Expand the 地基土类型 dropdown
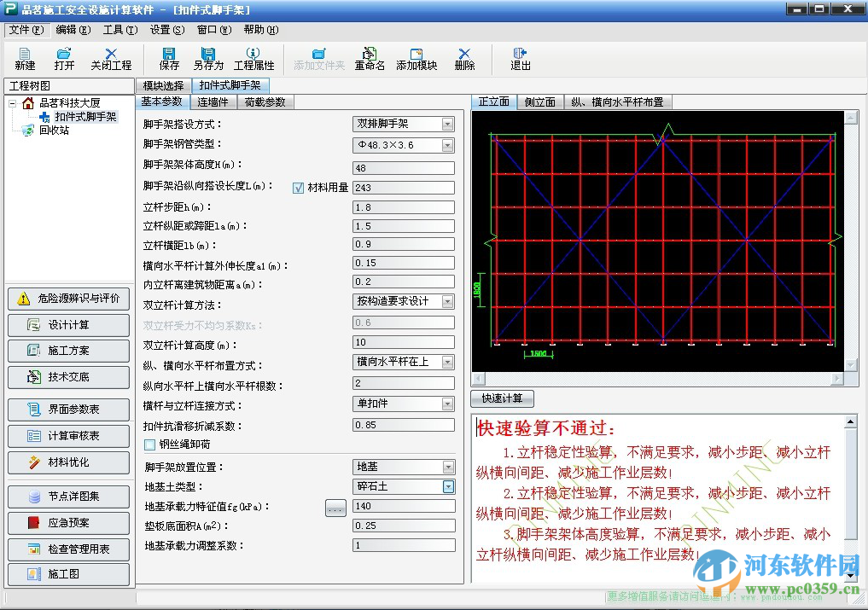The image size is (868, 610). pyautogui.click(x=447, y=486)
